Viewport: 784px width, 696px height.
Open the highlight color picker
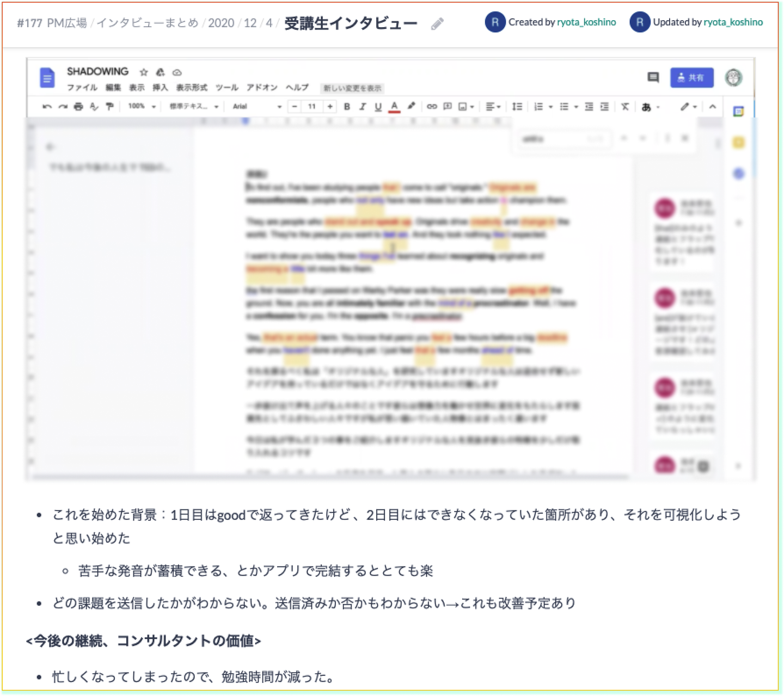click(x=411, y=107)
